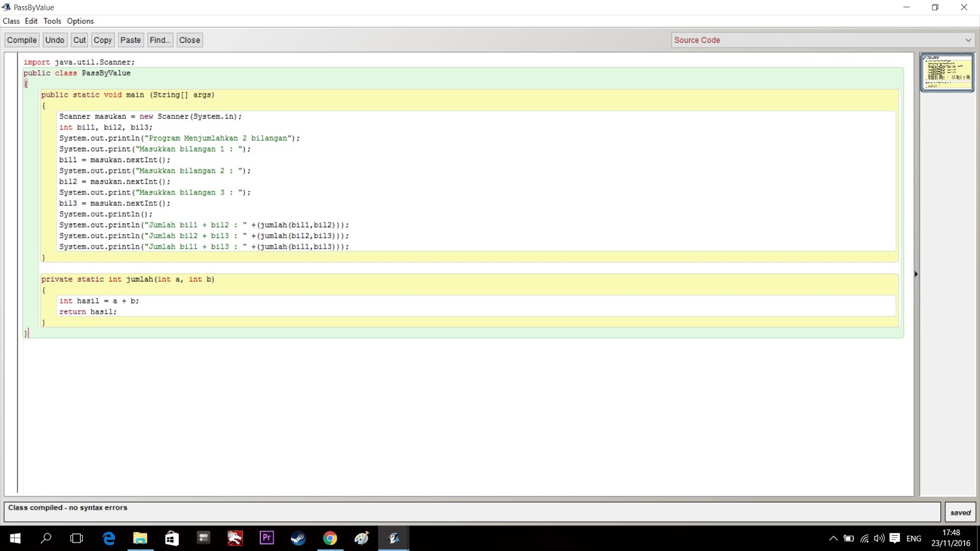Click the Cut button
980x551 pixels.
tap(80, 40)
